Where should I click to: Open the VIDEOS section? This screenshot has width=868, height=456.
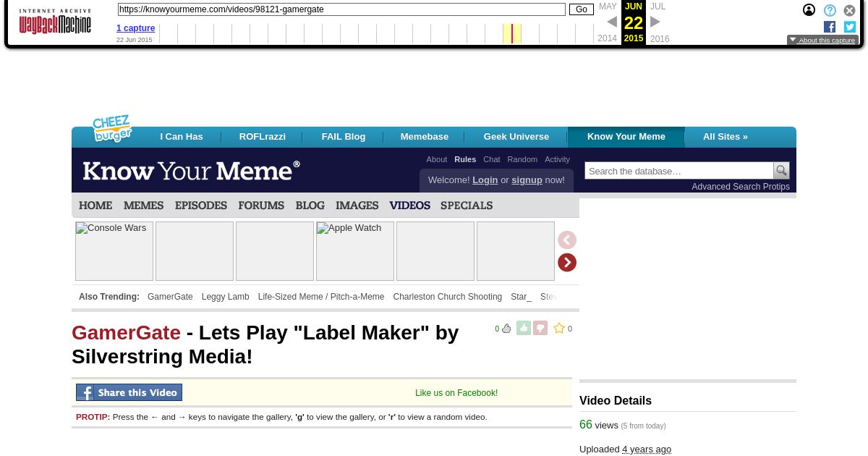409,206
